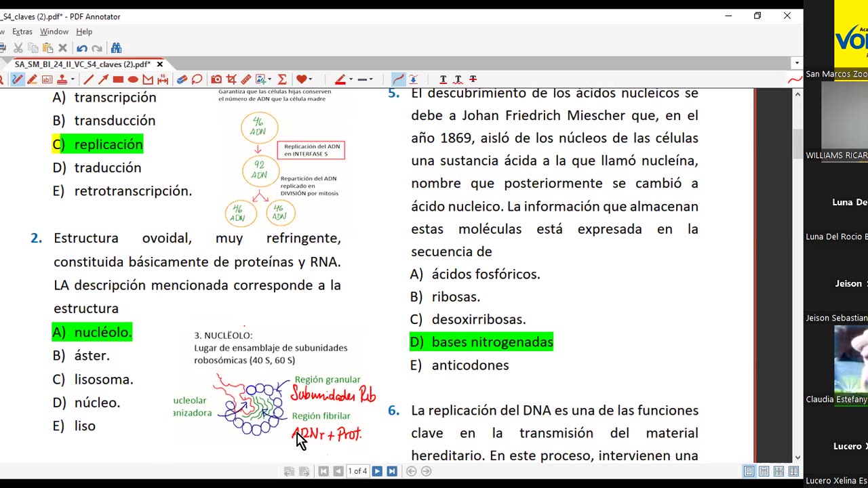Image resolution: width=868 pixels, height=488 pixels.
Task: Open the Stamp tool dropdown arrow
Action: pos(73,79)
